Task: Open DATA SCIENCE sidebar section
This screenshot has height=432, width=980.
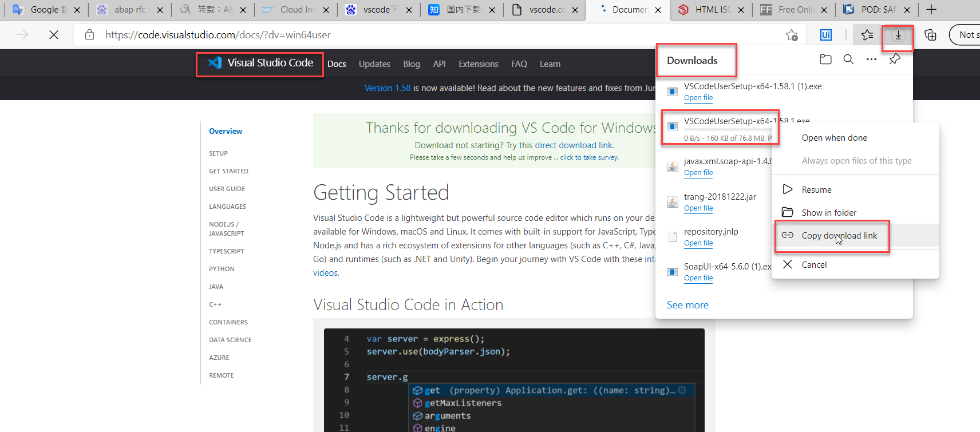Action: 230,340
